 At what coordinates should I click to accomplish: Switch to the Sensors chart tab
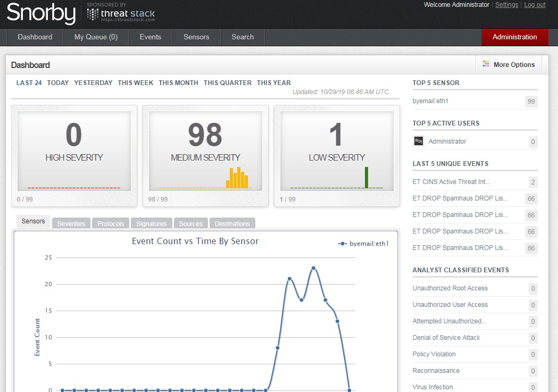click(33, 221)
